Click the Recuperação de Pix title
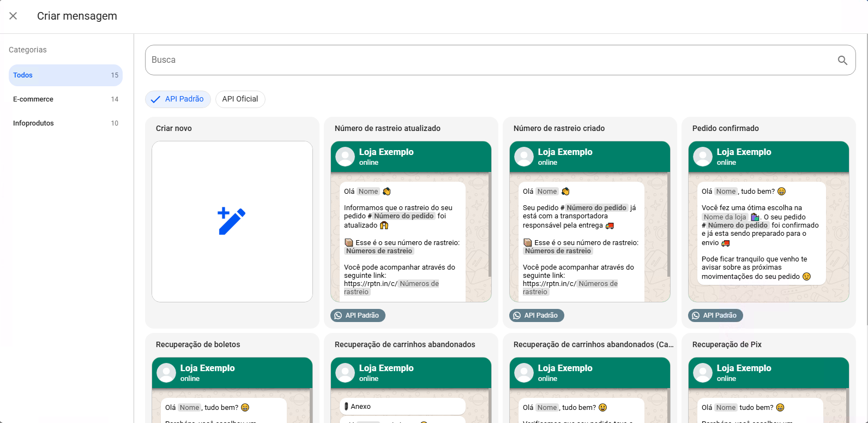 727,344
